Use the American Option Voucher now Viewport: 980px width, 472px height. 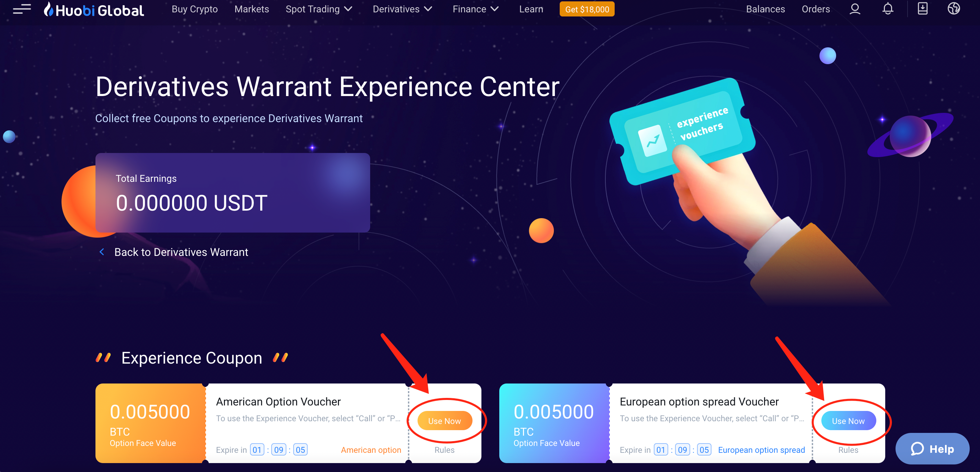click(444, 421)
